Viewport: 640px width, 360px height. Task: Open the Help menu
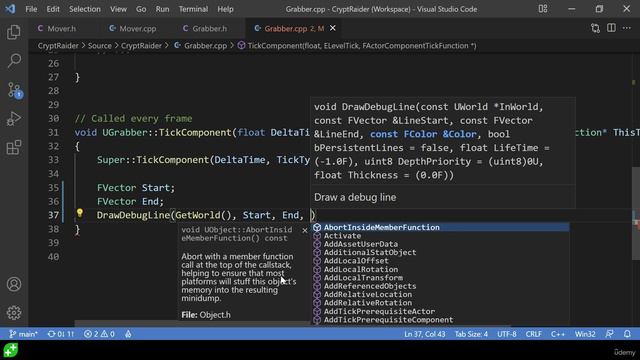tap(225, 9)
